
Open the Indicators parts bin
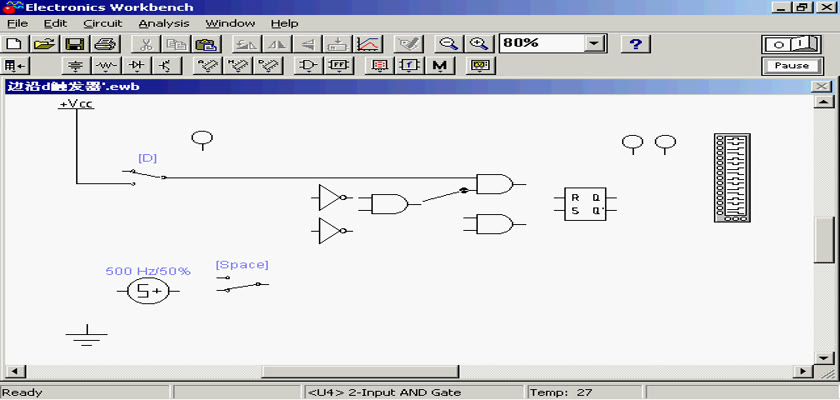coord(379,65)
